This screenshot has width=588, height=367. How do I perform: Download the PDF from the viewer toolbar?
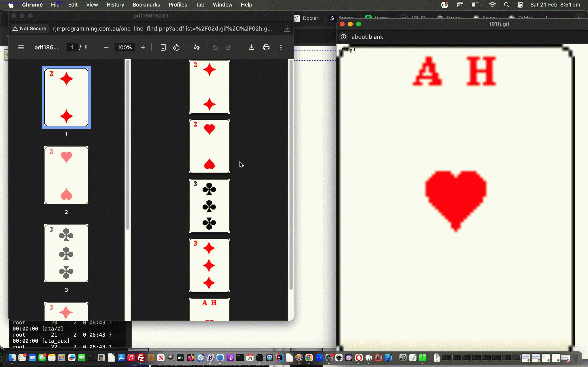[252, 47]
